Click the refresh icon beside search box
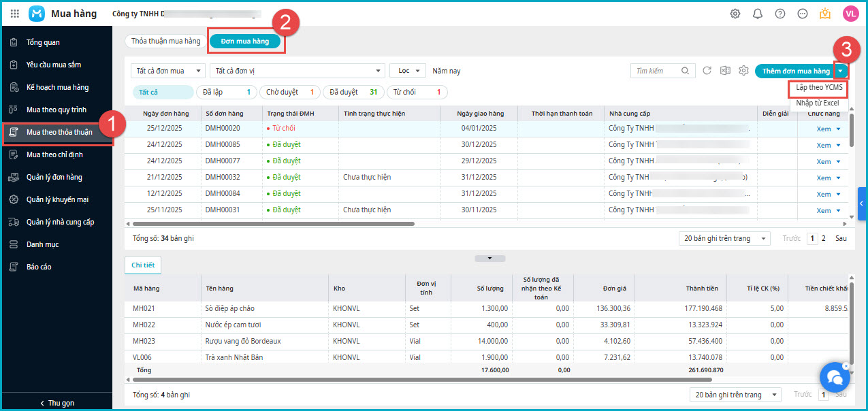 tap(707, 71)
